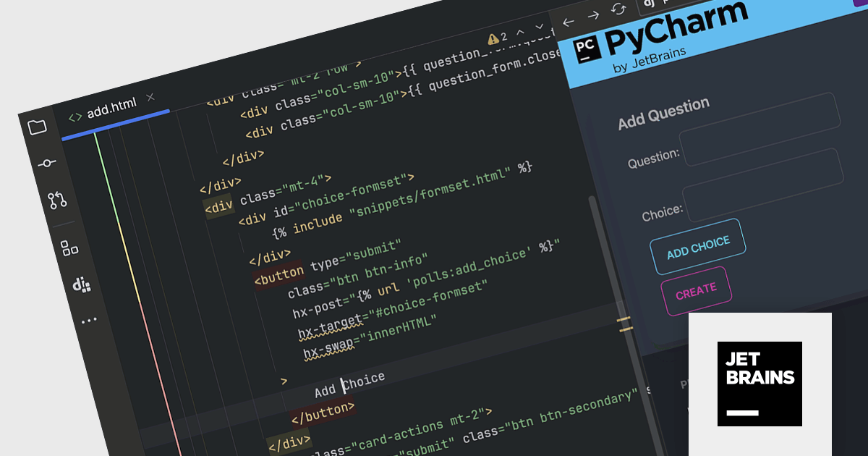
Task: Open the Pull Requests tool window
Action: point(57,200)
